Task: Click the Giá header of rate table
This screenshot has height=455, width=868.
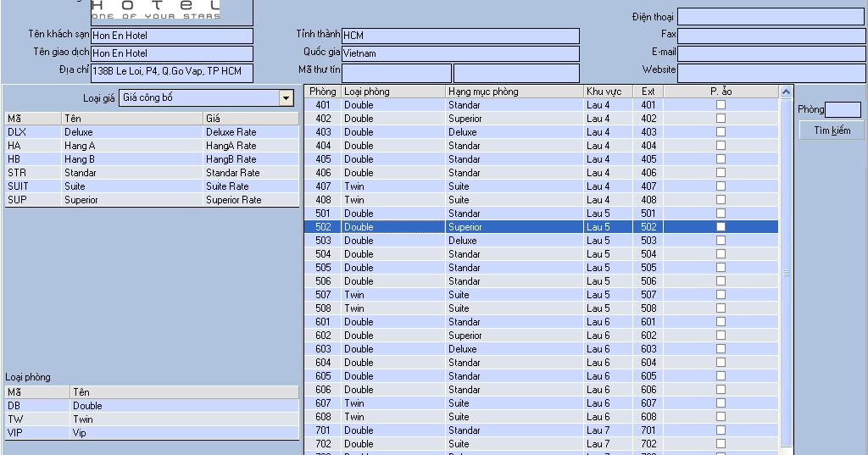Action: (x=251, y=119)
